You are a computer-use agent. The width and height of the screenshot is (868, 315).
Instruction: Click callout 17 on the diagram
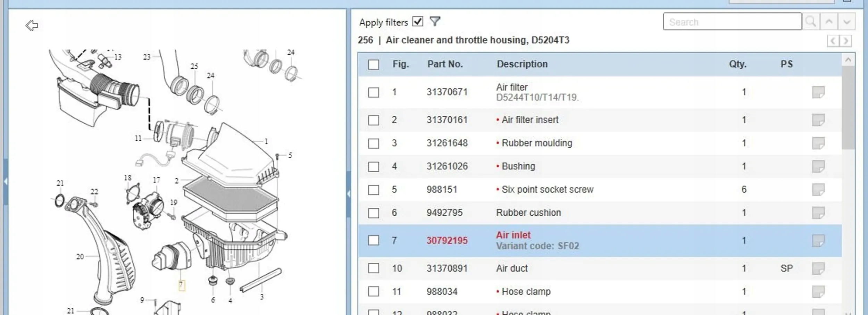(157, 180)
